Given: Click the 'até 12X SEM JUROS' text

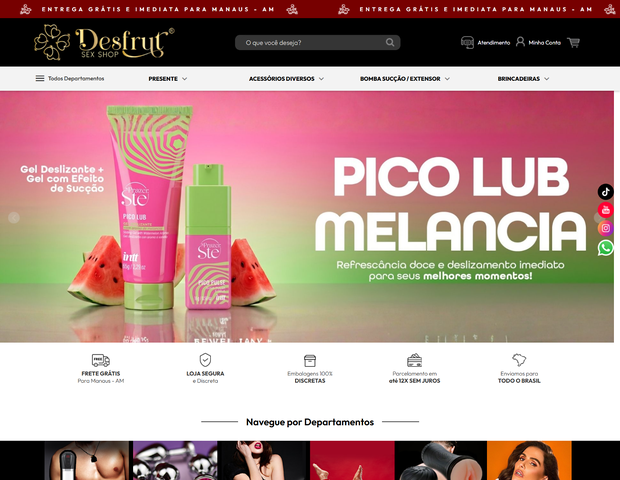Looking at the screenshot, I should click(x=414, y=381).
